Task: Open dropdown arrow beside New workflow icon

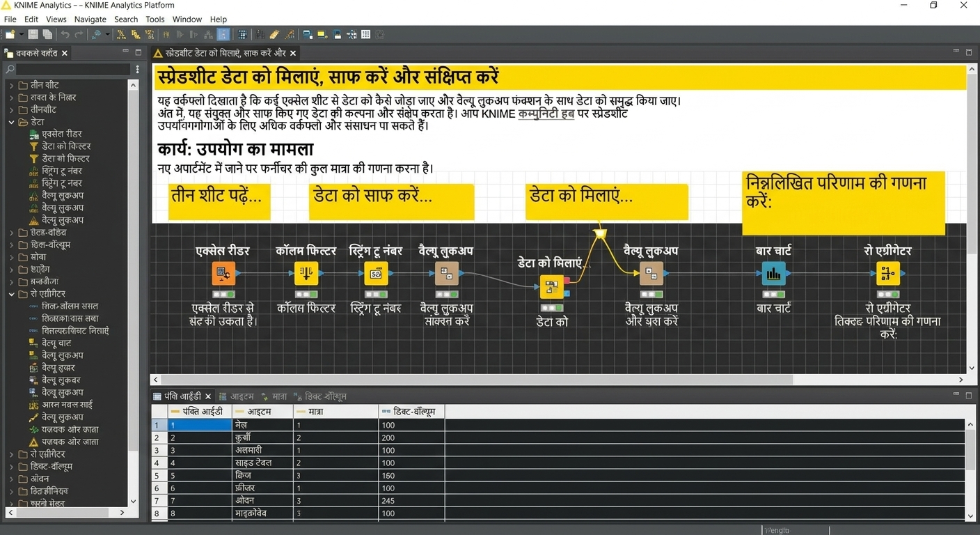Action: (21, 35)
